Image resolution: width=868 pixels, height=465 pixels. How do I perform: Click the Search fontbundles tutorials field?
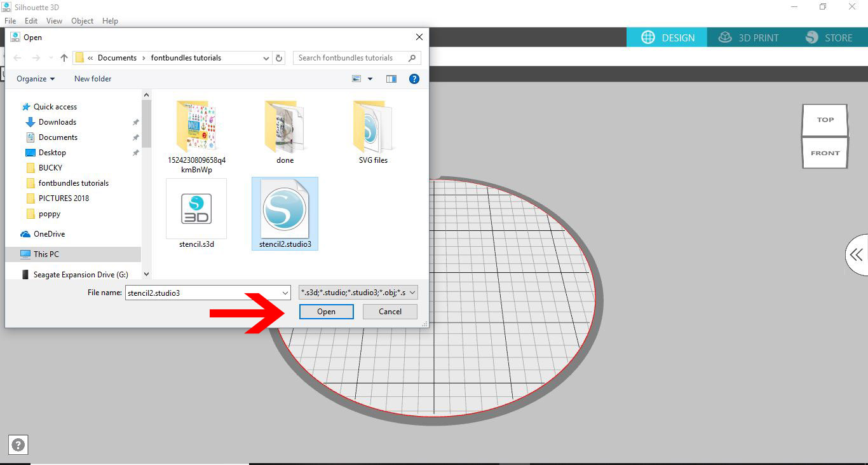(x=356, y=58)
